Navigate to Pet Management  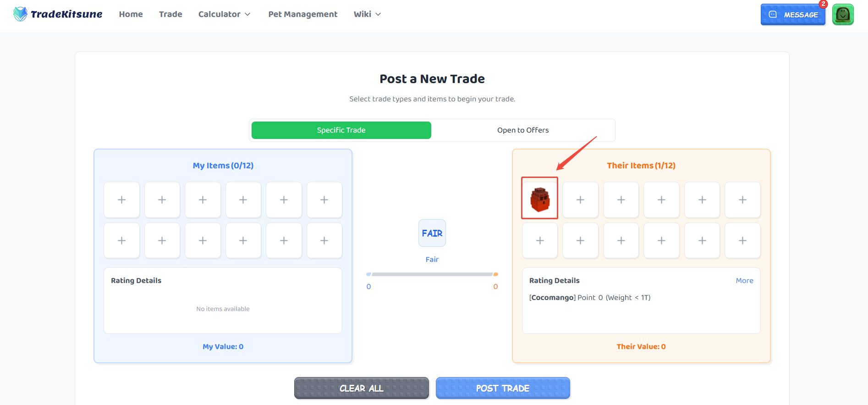coord(302,14)
